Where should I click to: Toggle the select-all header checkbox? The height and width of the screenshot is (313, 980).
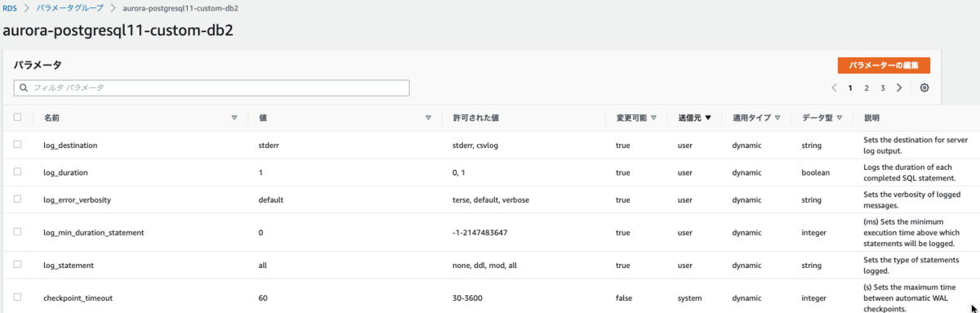(x=17, y=117)
